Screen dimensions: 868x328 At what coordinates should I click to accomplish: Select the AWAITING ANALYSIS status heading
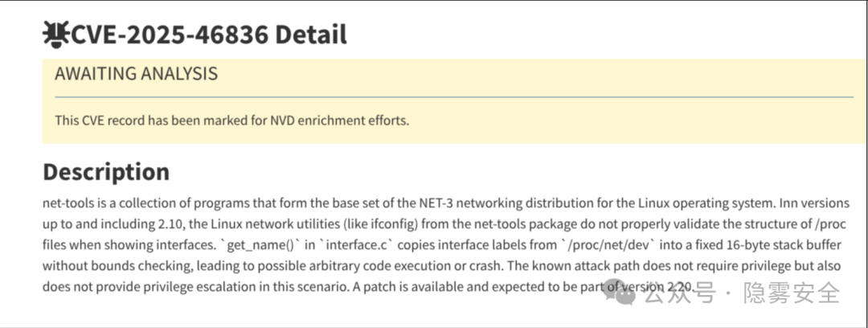pos(136,74)
